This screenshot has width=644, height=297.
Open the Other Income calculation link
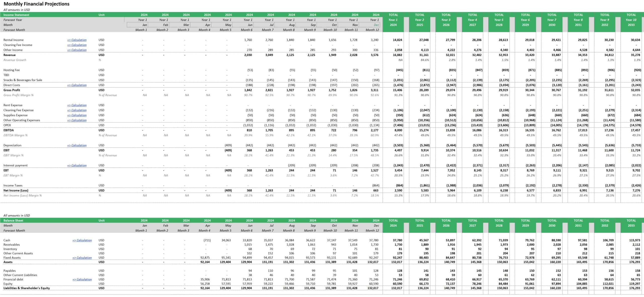click(77, 50)
